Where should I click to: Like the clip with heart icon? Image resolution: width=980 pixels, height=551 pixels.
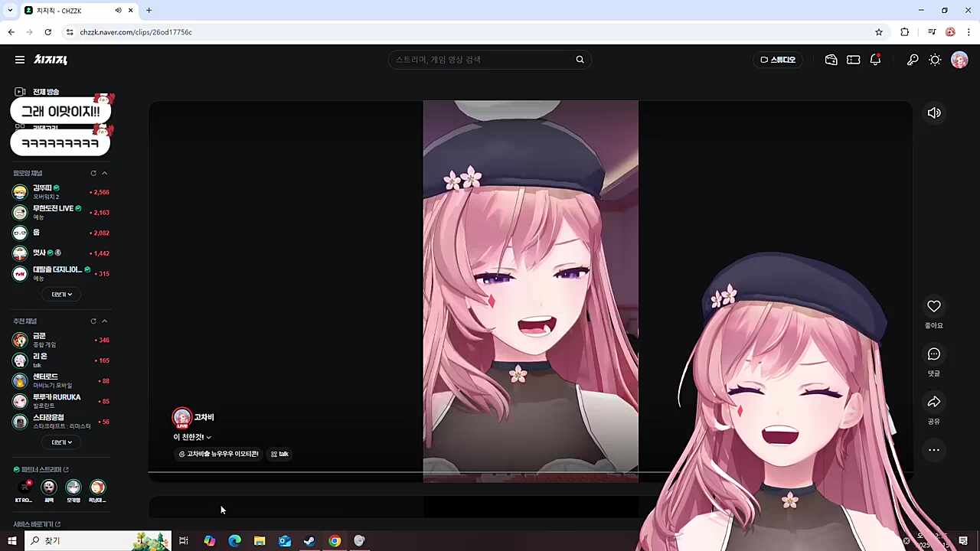point(934,306)
